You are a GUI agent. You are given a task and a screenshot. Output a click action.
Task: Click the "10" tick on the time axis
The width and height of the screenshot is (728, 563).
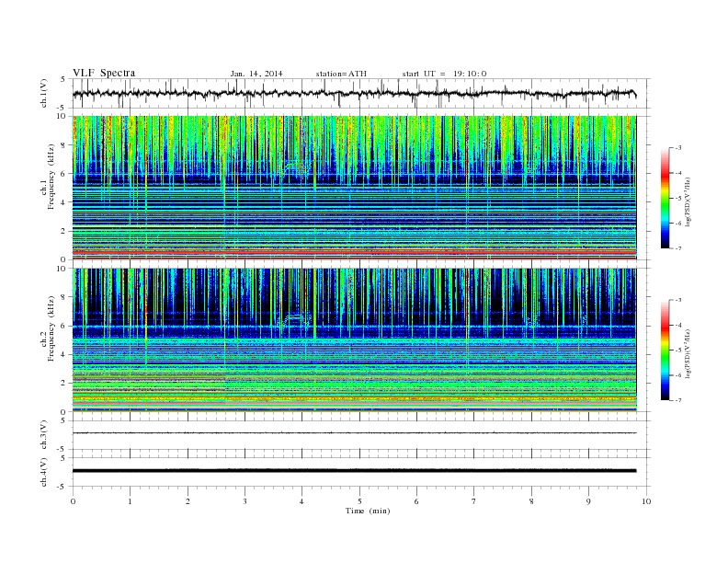tap(646, 501)
